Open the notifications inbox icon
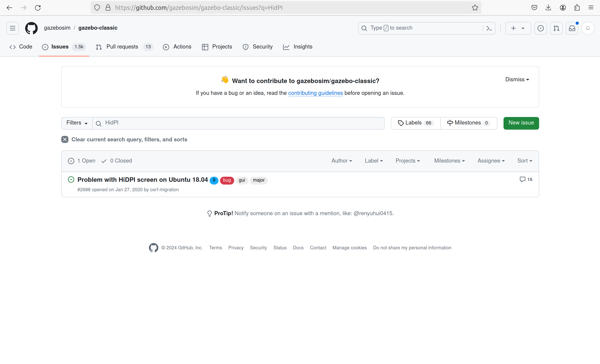The image size is (600, 364). tap(572, 28)
